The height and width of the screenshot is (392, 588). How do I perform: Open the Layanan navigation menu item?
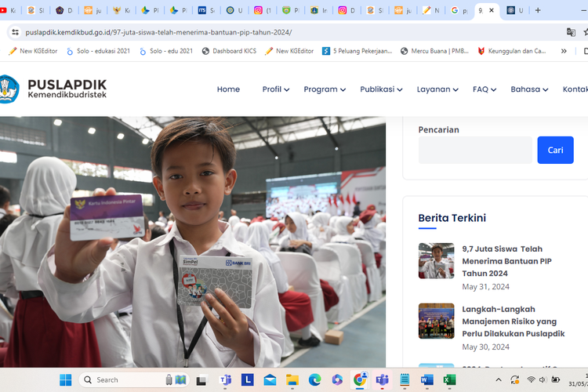[437, 89]
